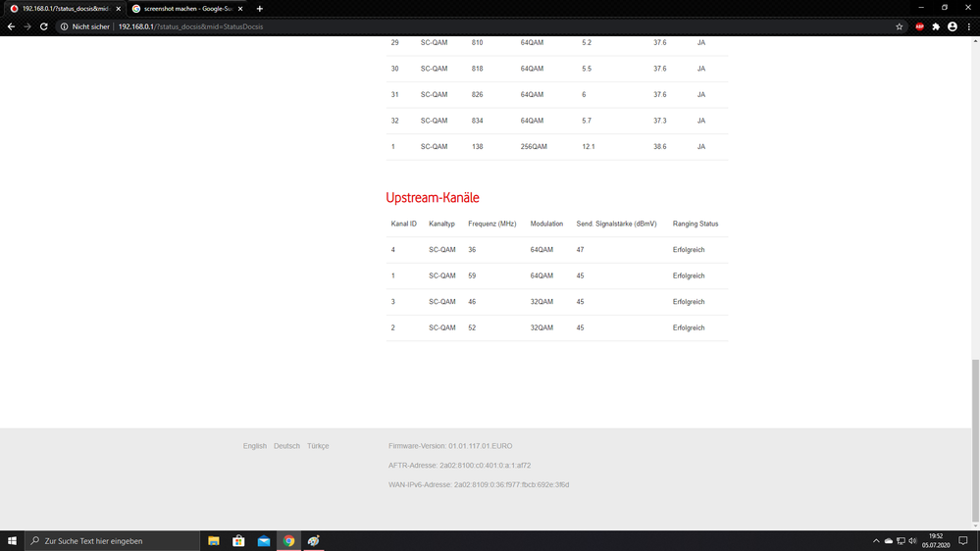Click 32QAM in the channel 3 row
Screen dimensions: 980x551
tap(542, 302)
